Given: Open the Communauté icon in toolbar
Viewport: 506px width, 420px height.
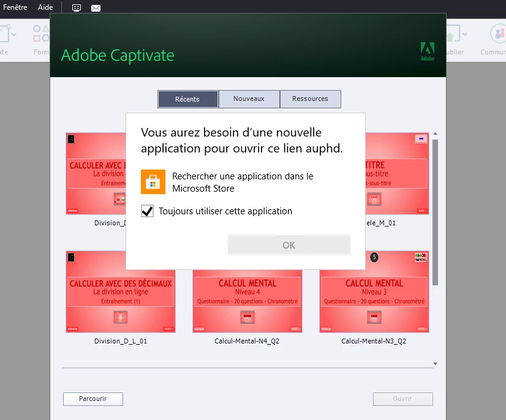Looking at the screenshot, I should coord(498,34).
